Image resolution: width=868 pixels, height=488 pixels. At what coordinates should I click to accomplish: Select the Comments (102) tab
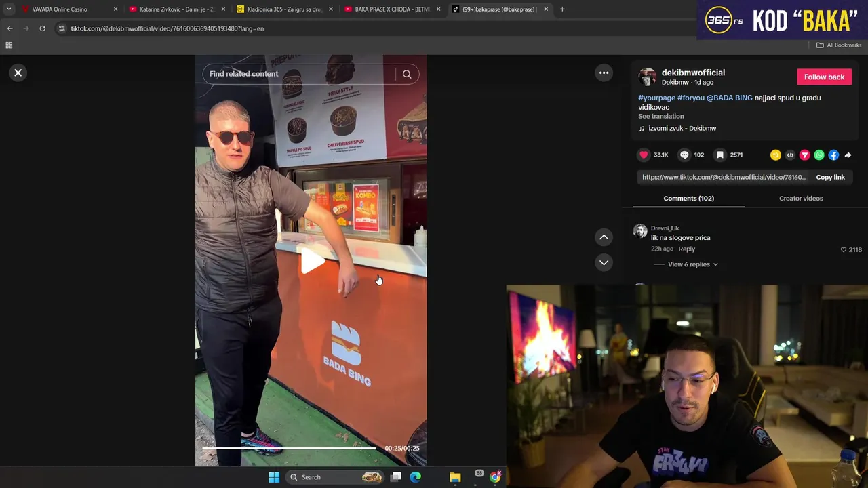click(x=688, y=198)
